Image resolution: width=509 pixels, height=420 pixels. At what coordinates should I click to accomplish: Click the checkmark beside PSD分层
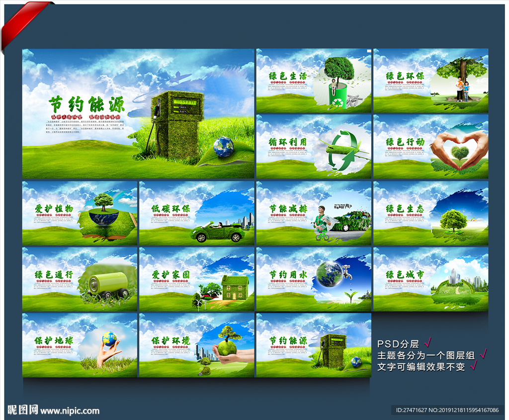click(x=428, y=342)
